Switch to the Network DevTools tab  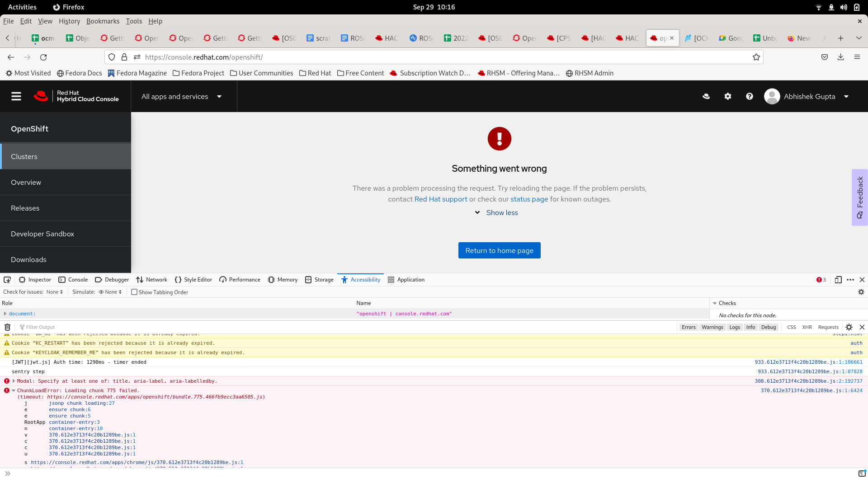coord(152,280)
